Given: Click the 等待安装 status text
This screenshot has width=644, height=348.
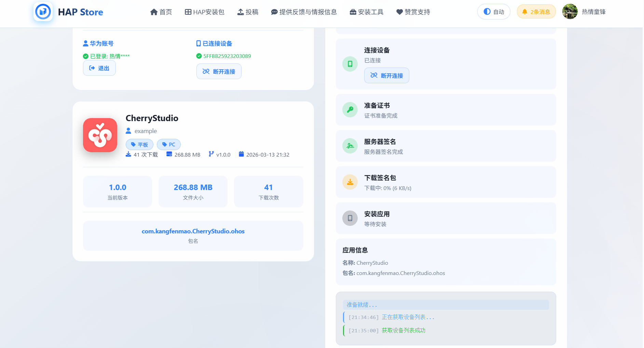Looking at the screenshot, I should click(x=375, y=224).
